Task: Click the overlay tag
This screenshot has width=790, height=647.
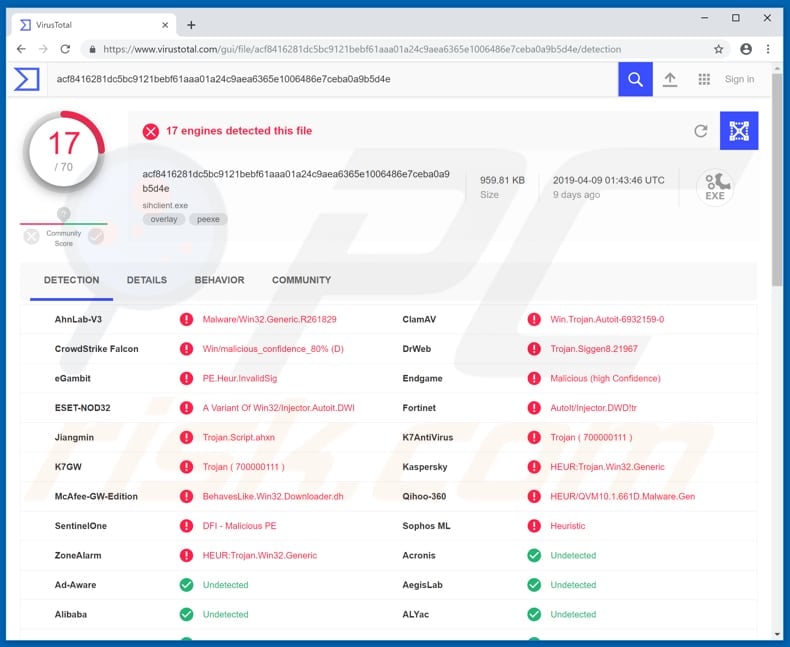Action: pos(164,219)
